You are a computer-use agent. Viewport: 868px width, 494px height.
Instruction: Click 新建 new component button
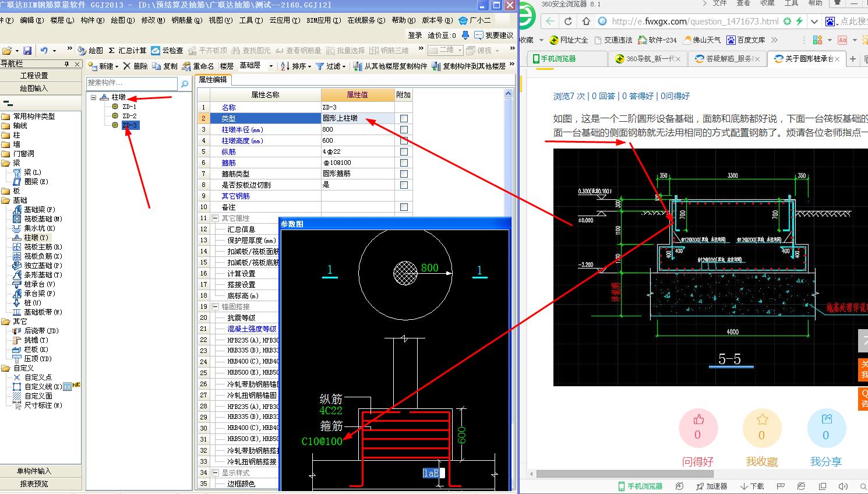[103, 66]
